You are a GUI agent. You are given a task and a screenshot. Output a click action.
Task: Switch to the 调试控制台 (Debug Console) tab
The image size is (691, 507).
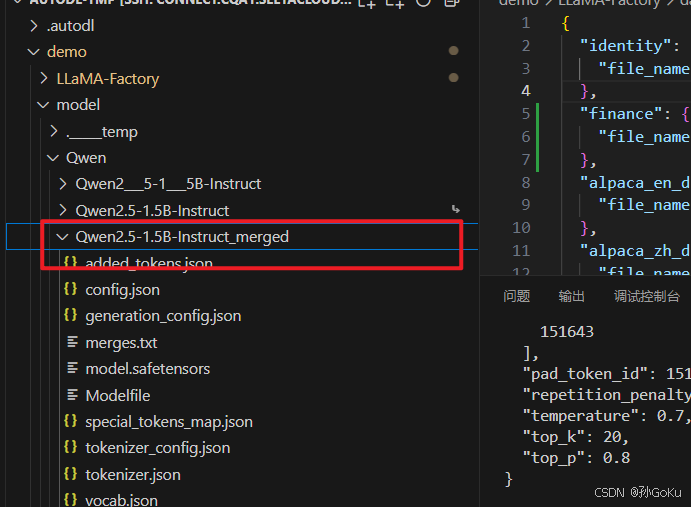[x=647, y=296]
